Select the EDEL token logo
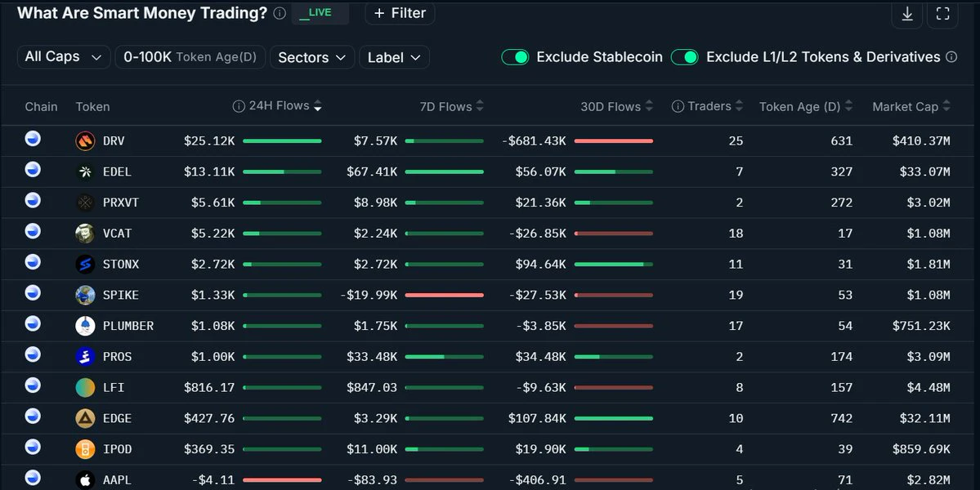Viewport: 980px width, 490px height. tap(85, 171)
